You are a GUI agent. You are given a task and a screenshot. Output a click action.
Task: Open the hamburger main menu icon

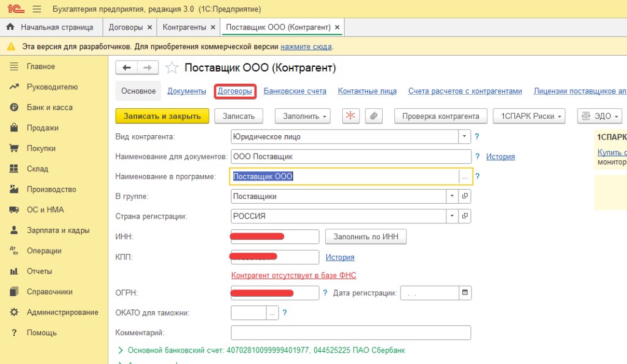tap(37, 9)
